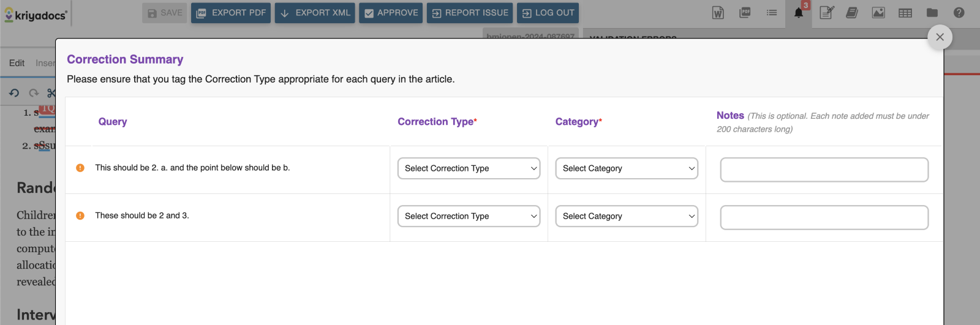The image size is (980, 325).
Task: Export the document as PDF
Action: point(231,13)
